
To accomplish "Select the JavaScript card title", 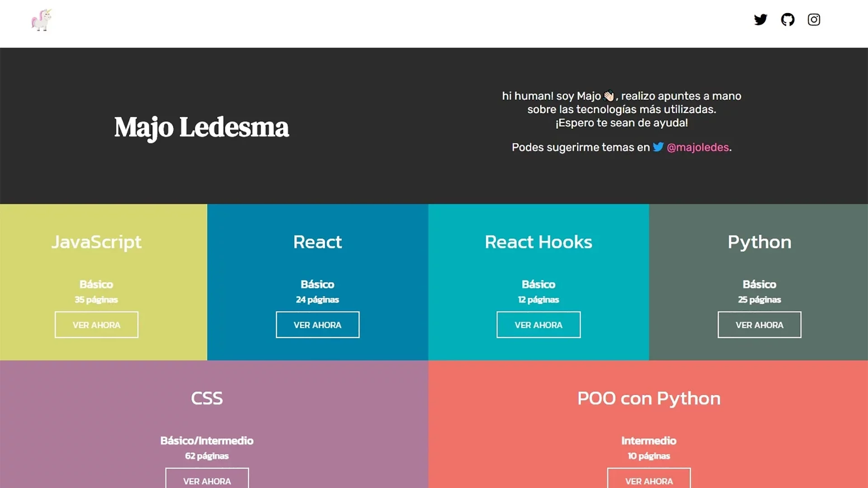I will 96,242.
